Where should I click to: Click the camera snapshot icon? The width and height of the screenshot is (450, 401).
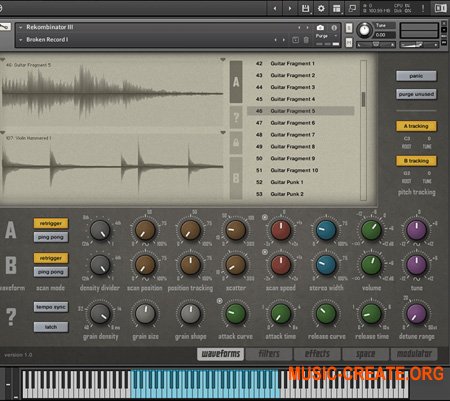(x=320, y=28)
